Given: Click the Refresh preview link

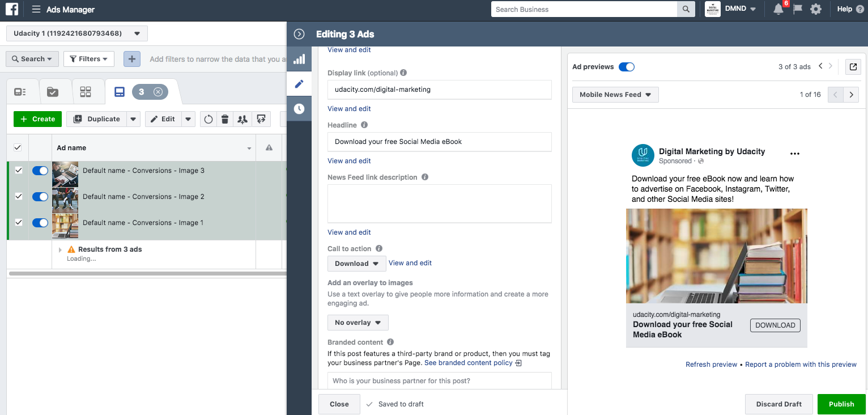Looking at the screenshot, I should point(711,365).
